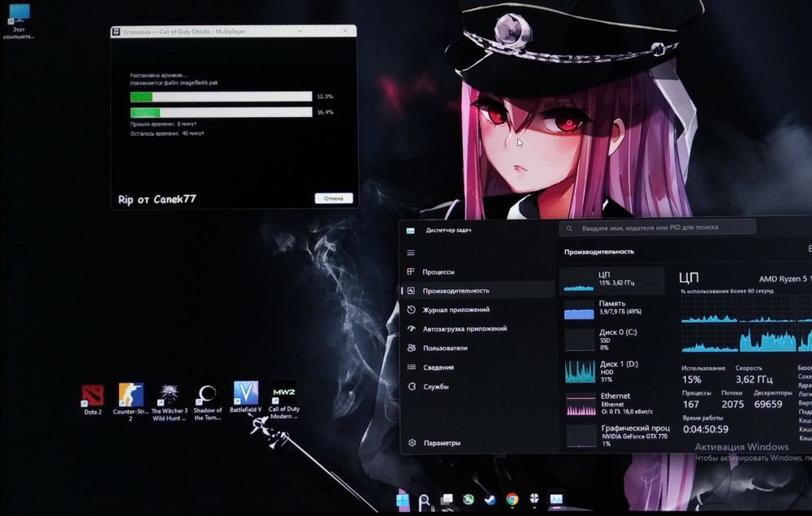Select the Counter-Strike 2 desktop icon
This screenshot has height=516, width=812.
tap(131, 401)
